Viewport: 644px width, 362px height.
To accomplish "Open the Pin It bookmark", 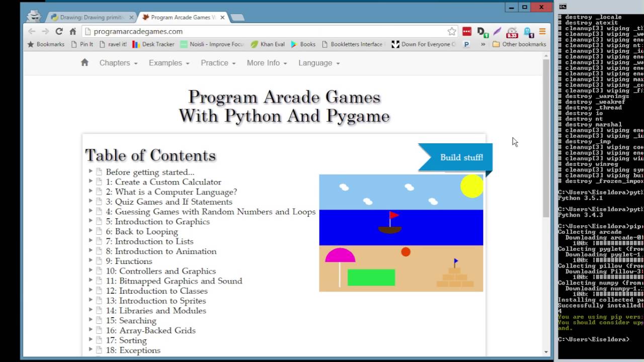I will coord(82,44).
